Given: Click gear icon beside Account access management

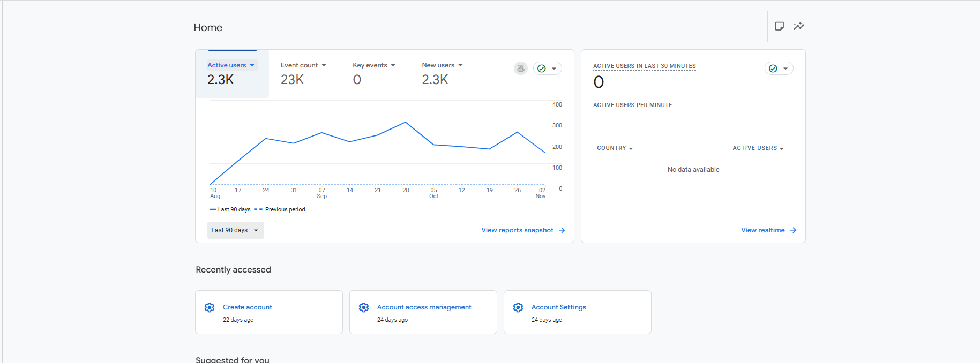Looking at the screenshot, I should (x=364, y=307).
